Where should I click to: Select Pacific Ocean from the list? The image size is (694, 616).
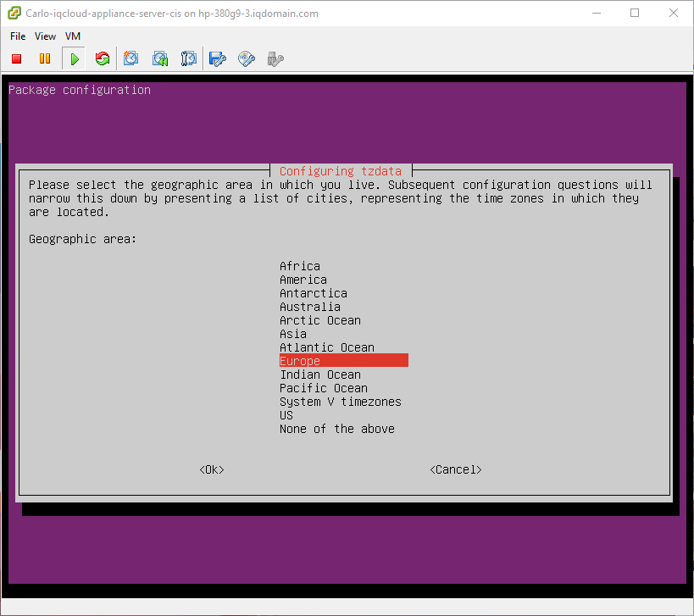[323, 388]
